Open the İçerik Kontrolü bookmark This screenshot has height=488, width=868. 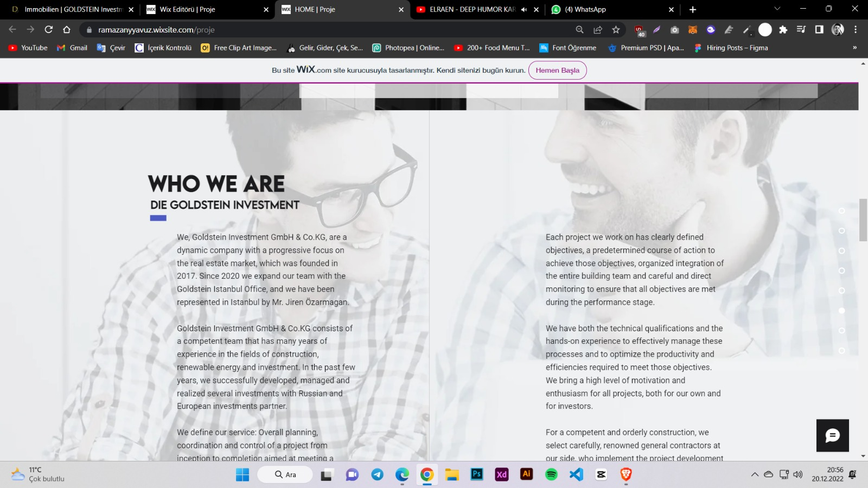pyautogui.click(x=163, y=48)
